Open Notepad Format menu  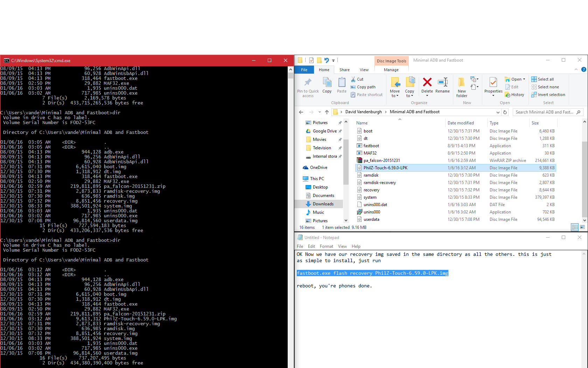click(x=326, y=246)
